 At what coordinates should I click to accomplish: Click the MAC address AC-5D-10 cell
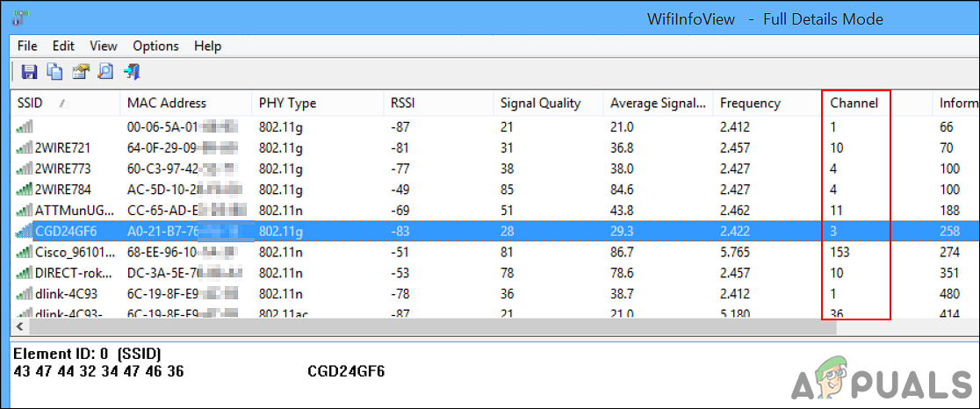[184, 190]
